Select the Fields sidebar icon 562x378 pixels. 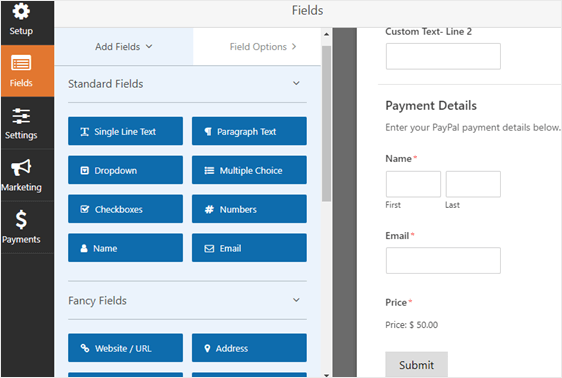click(x=21, y=63)
